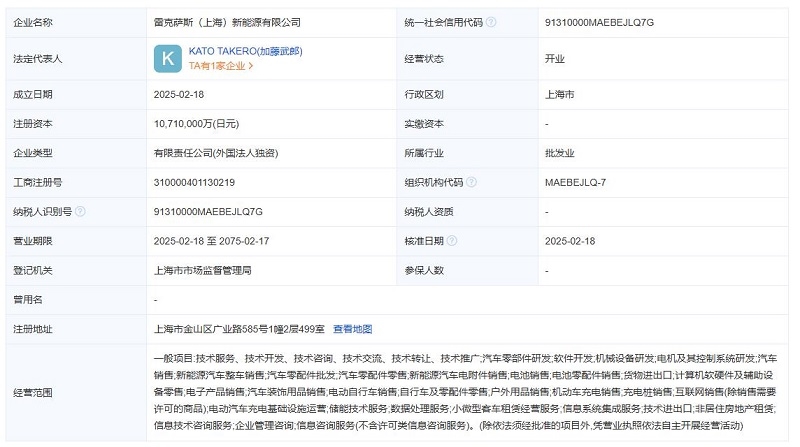Select credit code 91310000MAEBEJLQ7G in top row
800x447 pixels.
[599, 22]
